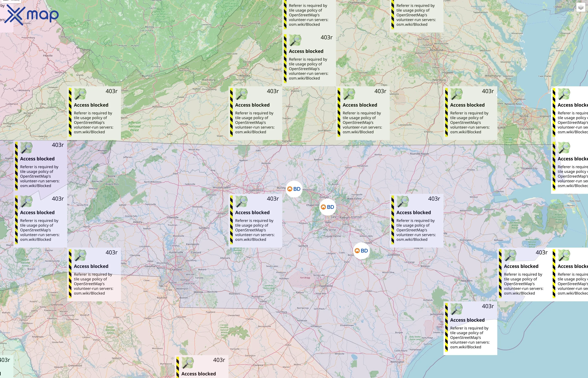Click the Norfolk label on the map

524,116
